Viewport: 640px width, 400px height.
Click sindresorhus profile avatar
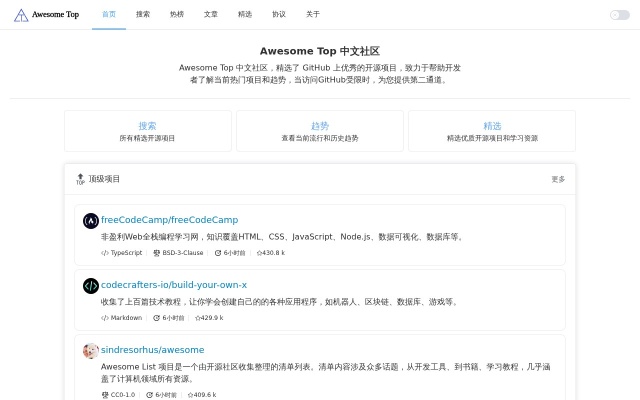(91, 350)
